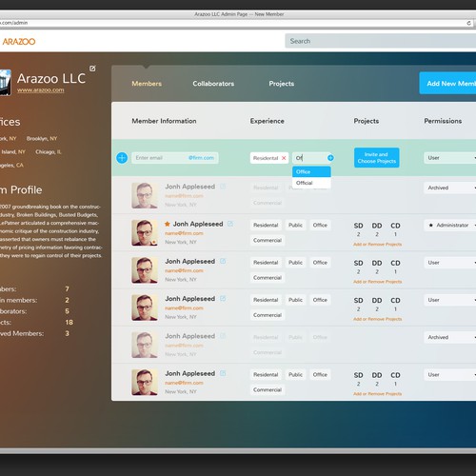
Task: Switch to the Projects tab
Action: coord(282,84)
